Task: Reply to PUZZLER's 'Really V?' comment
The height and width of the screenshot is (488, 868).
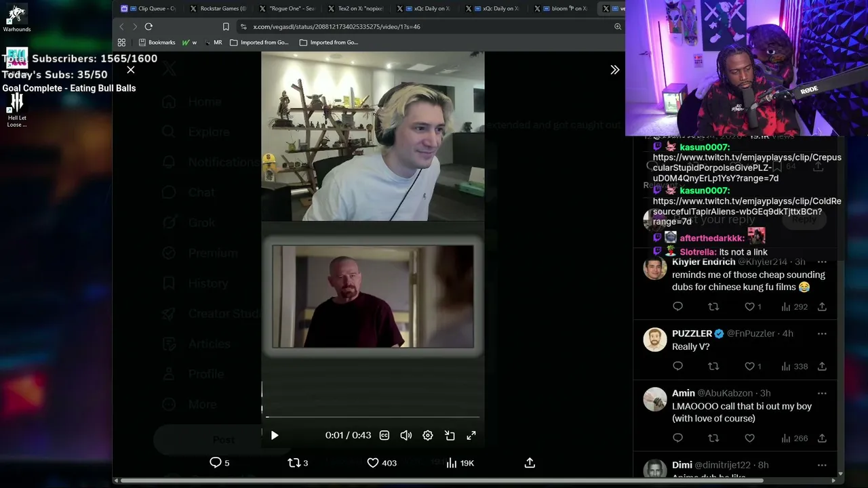Action: click(677, 366)
